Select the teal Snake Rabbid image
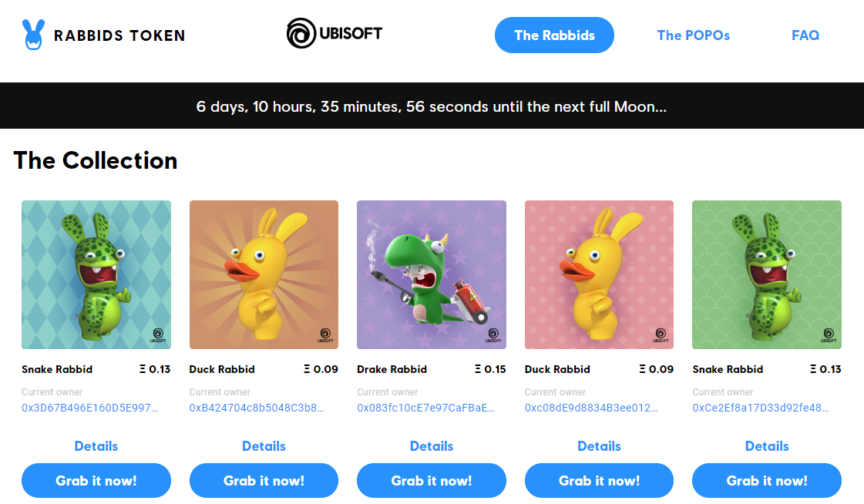This screenshot has height=504, width=864. [x=96, y=275]
